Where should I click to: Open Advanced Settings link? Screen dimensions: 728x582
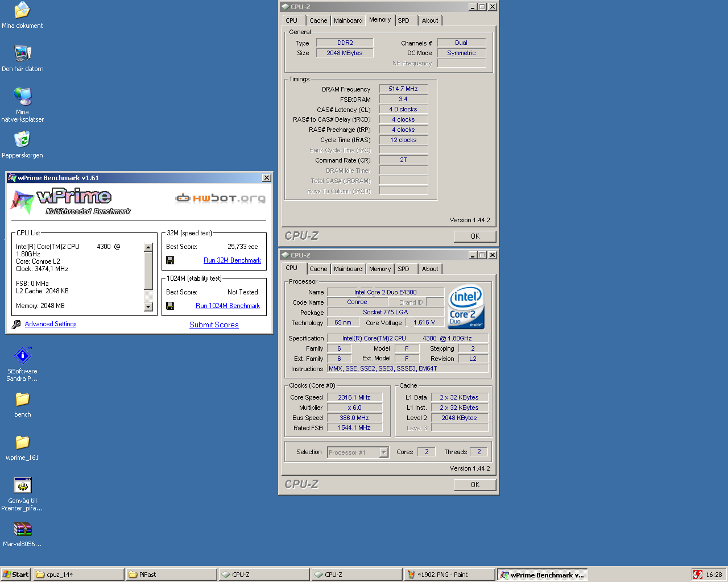point(51,324)
